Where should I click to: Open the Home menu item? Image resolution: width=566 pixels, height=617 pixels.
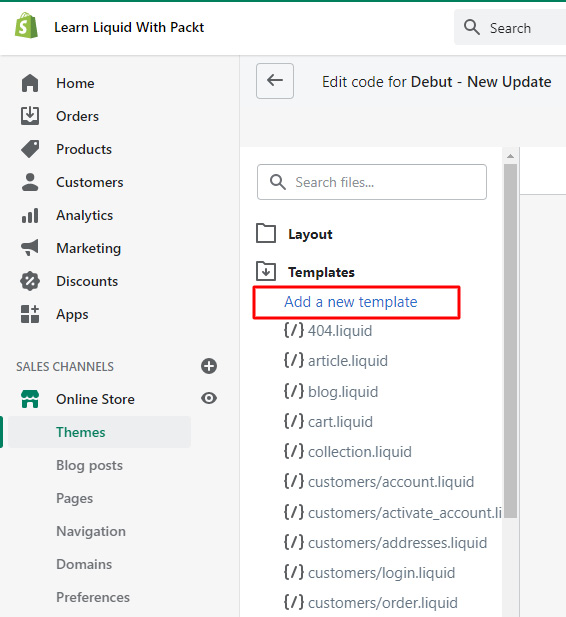tap(75, 83)
